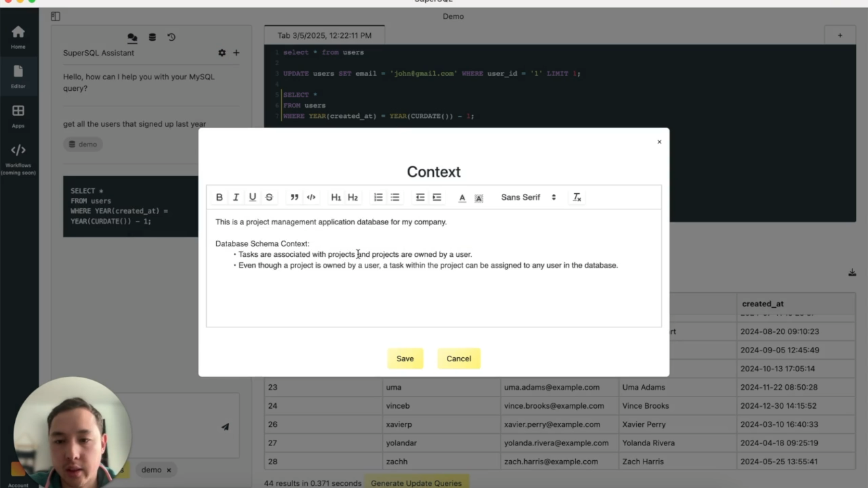
Task: Open the new conversation chat icon
Action: tap(132, 37)
